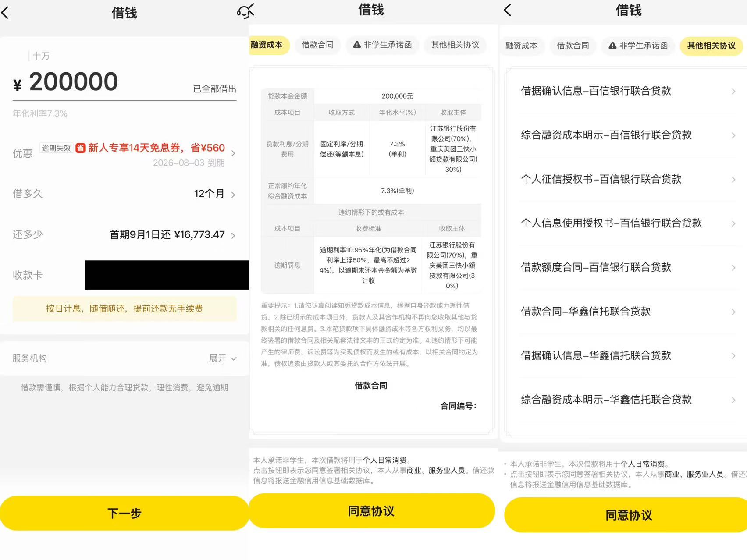Switch to 非学生承诺函 tab on right screen
Viewport: 747px width, 560px height.
pos(638,46)
